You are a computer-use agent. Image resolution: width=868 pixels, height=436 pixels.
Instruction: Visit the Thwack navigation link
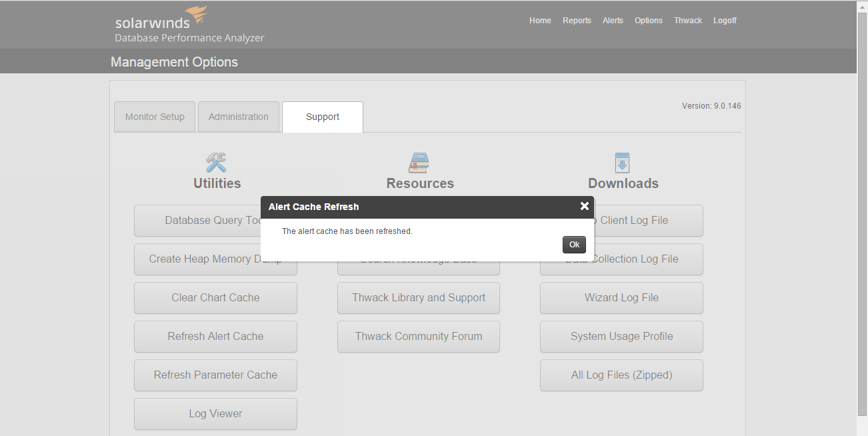point(688,21)
